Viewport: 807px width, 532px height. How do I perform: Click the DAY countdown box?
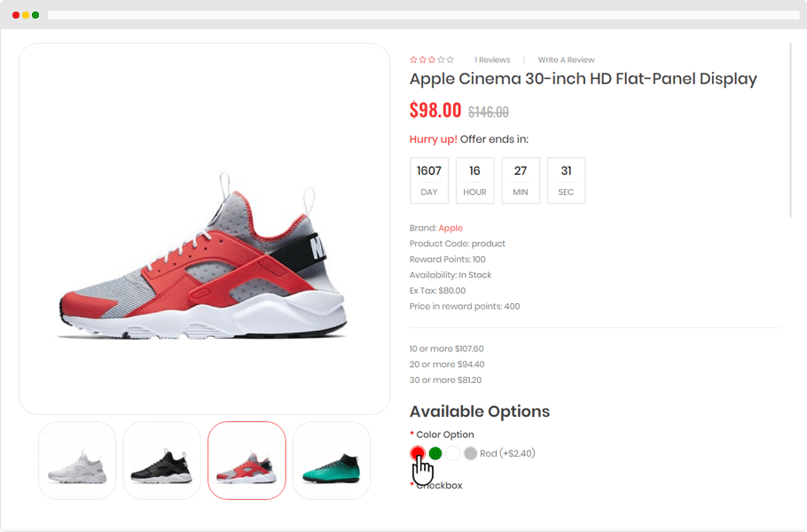(429, 180)
